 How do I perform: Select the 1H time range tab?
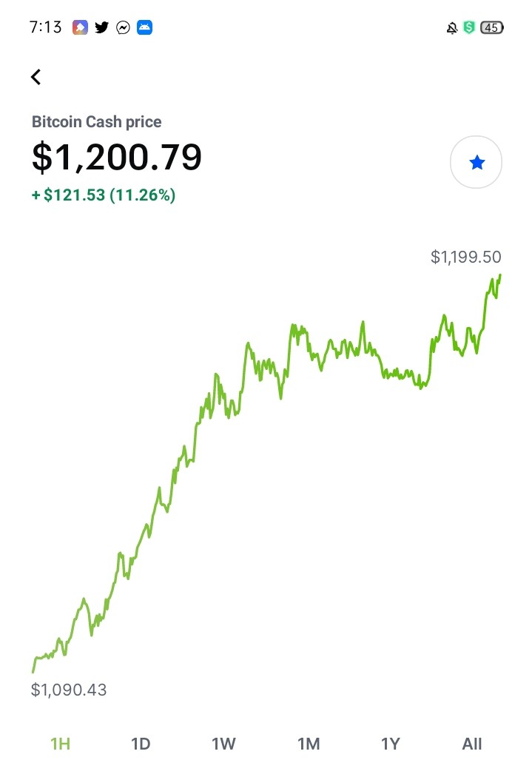tap(60, 744)
